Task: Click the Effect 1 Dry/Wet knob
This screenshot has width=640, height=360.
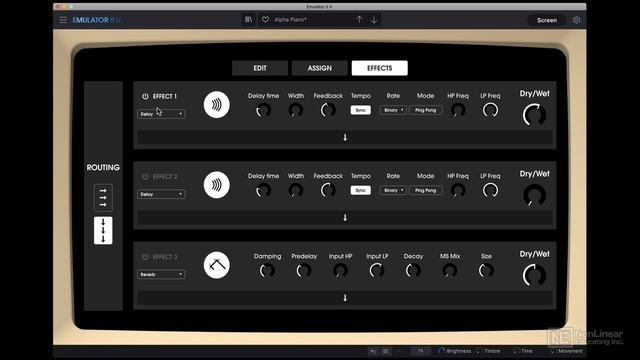Action: click(x=534, y=115)
